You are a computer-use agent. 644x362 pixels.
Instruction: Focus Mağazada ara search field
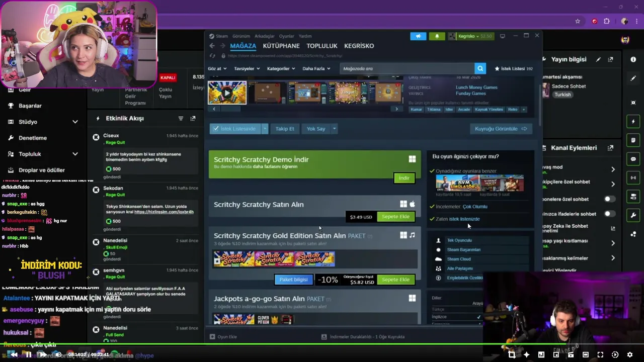click(x=407, y=68)
